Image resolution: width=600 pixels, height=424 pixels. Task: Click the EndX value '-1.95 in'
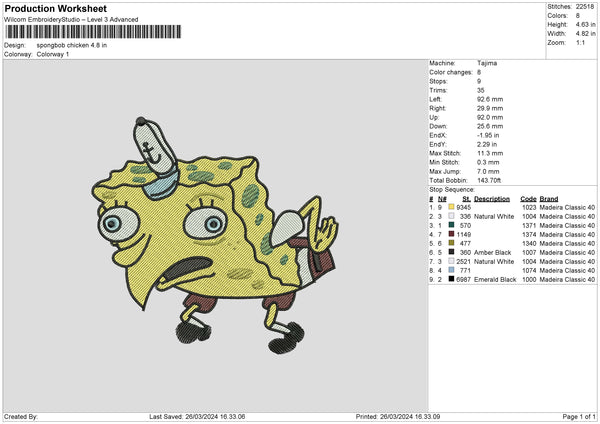(488, 135)
